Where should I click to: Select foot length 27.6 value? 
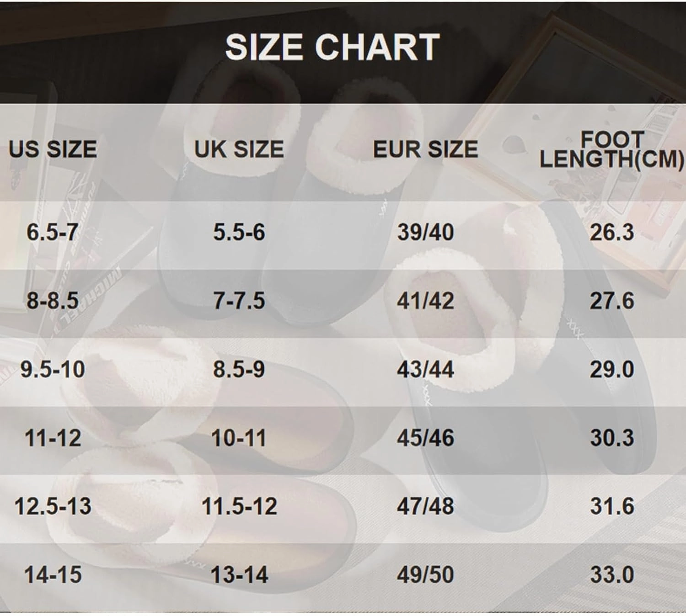[612, 301]
